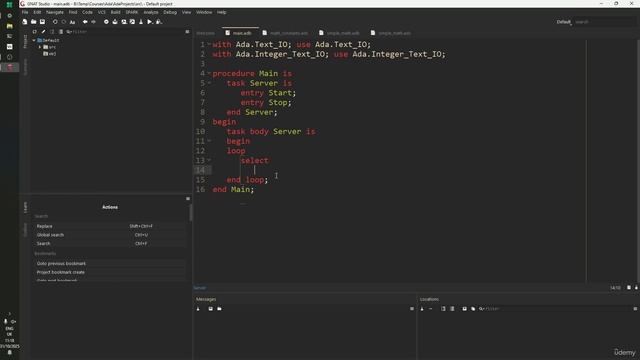Select the Locations panel tab
Image resolution: width=640 pixels, height=360 pixels.
(429, 299)
